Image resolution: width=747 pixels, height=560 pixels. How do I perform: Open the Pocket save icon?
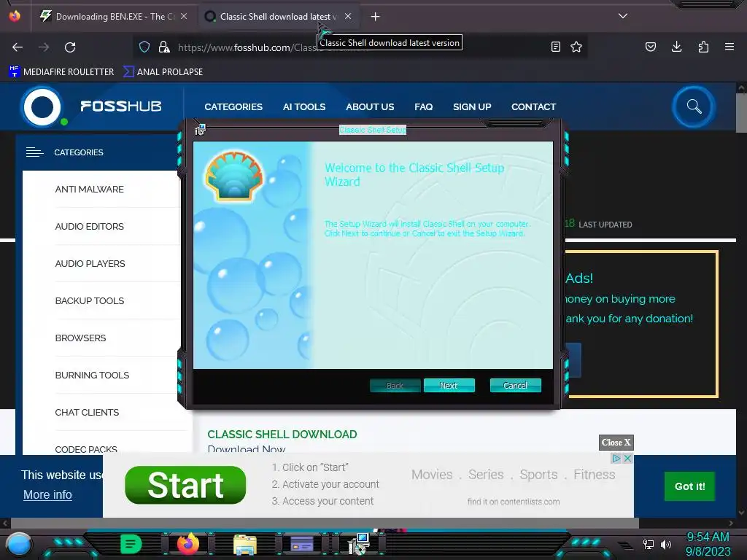pyautogui.click(x=651, y=47)
